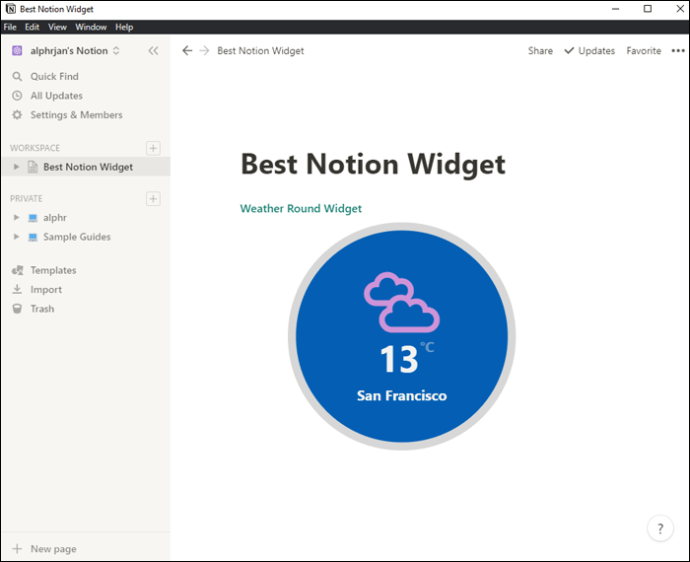Click the Notion logo in title bar

click(x=11, y=9)
